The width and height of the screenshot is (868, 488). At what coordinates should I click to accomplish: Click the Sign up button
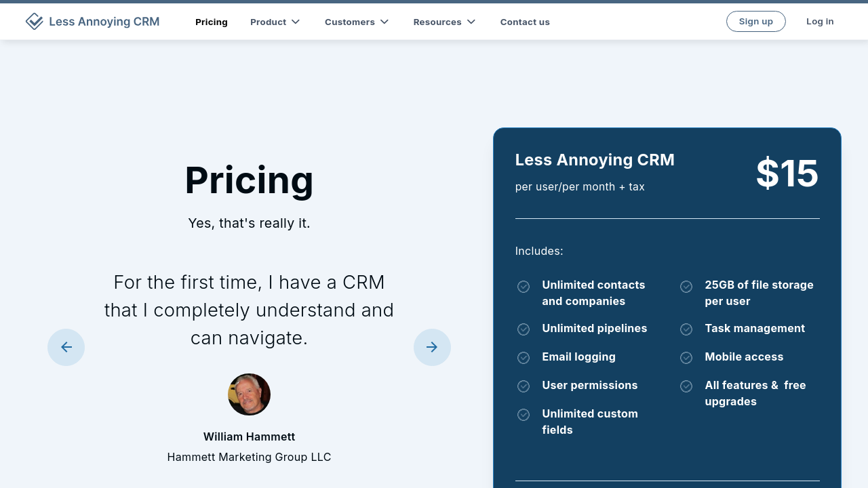pyautogui.click(x=755, y=22)
